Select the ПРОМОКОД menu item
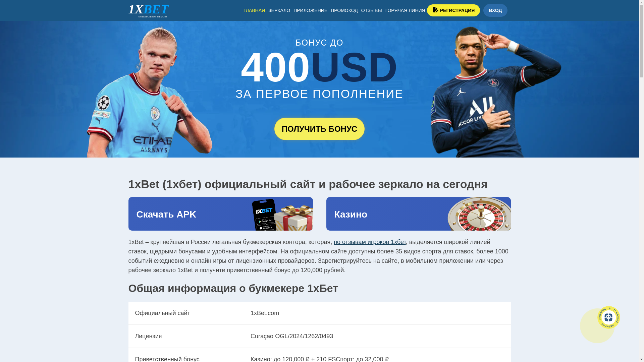The height and width of the screenshot is (362, 644). pos(344,10)
